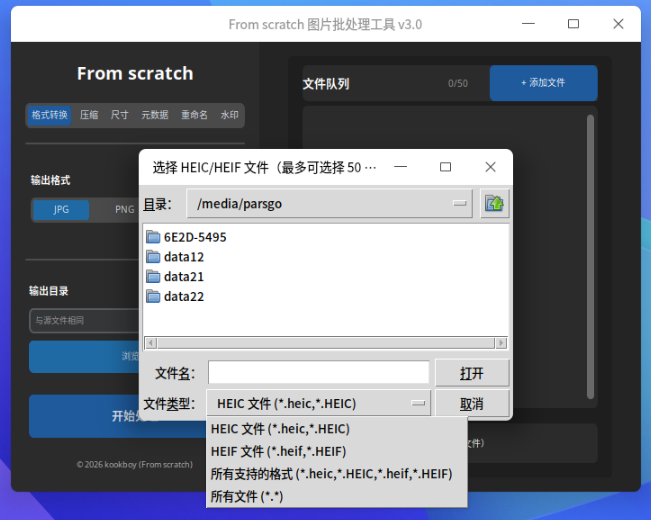Click the file queue vertical scrollbar
651x520 pixels.
590,257
